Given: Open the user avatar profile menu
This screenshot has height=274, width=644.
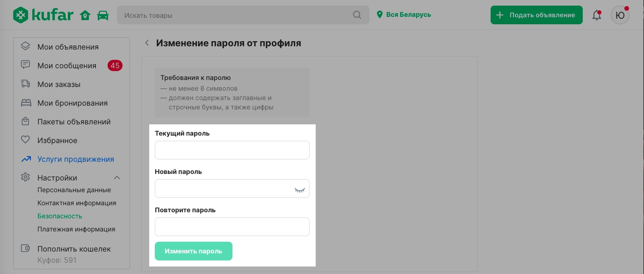Looking at the screenshot, I should tap(620, 15).
